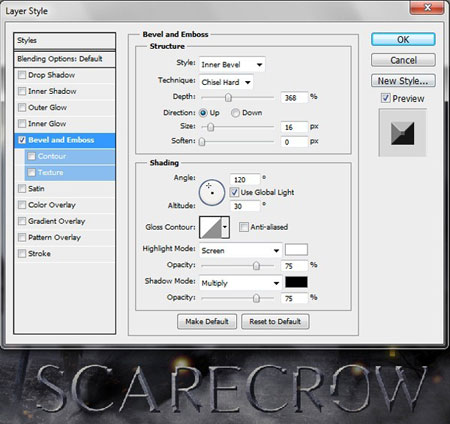The width and height of the screenshot is (450, 424).
Task: Select the Inner Shadow style label
Action: (x=52, y=91)
